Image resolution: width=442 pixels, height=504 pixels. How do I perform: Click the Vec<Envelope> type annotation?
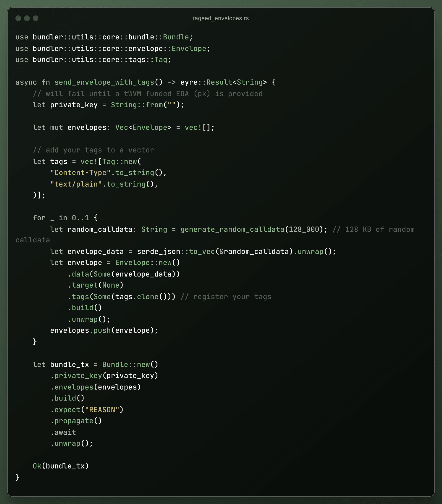143,127
